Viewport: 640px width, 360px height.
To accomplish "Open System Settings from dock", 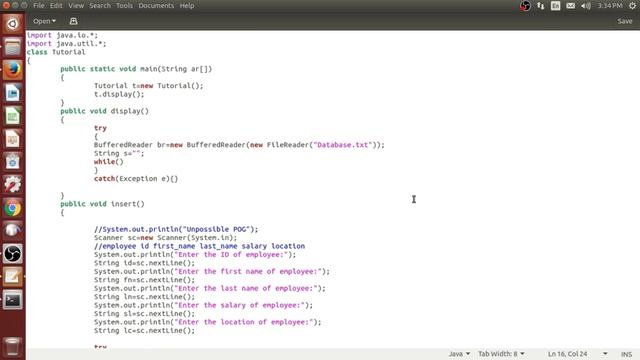I will 13,185.
